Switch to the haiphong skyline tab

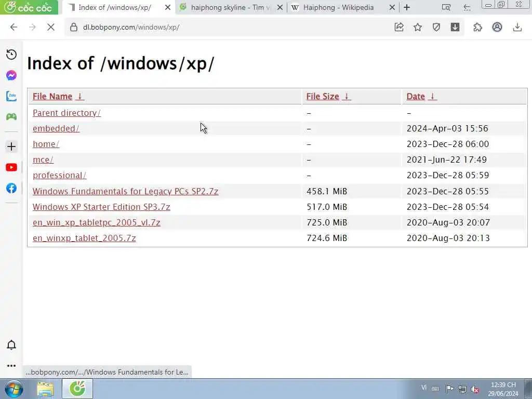pyautogui.click(x=231, y=7)
